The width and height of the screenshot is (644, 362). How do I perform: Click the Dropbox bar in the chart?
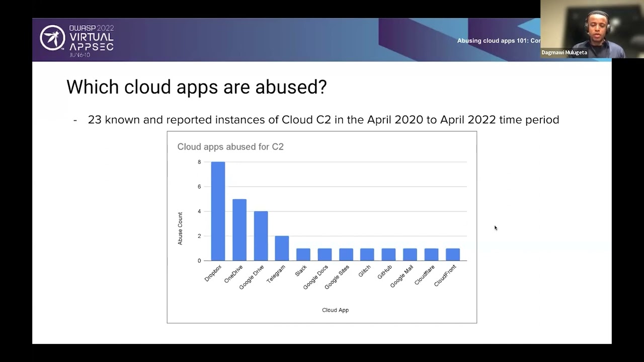[218, 211]
